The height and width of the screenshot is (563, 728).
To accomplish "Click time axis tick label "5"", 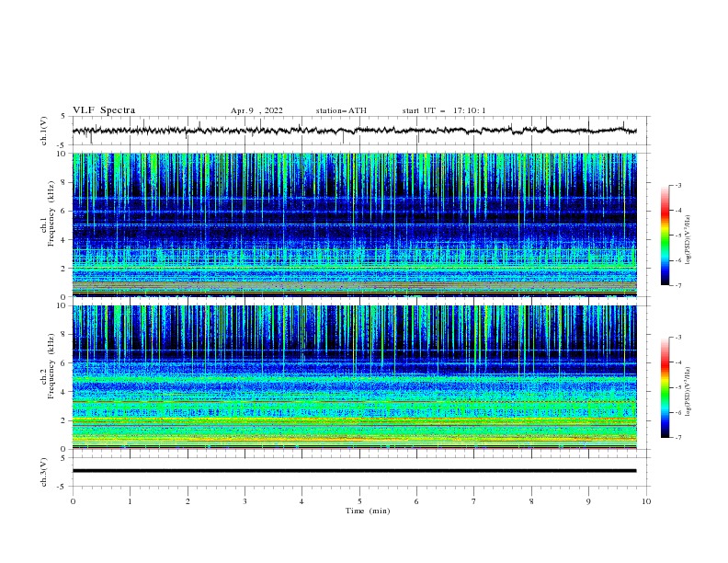I will (359, 501).
